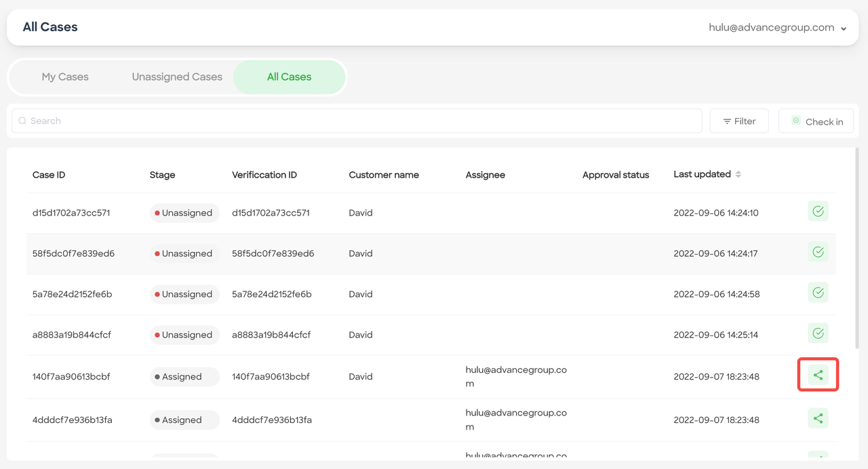
Task: Open case ID d15d1702a73cc571
Action: [x=71, y=213]
